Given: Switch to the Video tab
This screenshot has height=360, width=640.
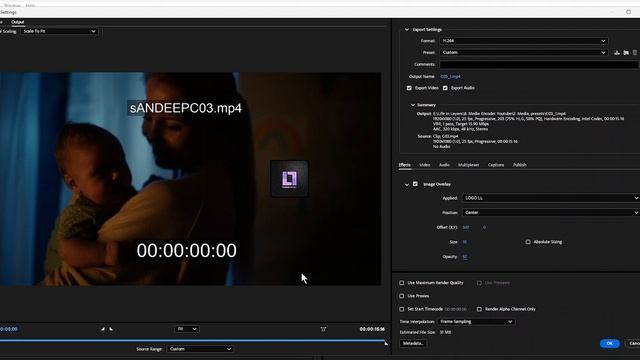Looking at the screenshot, I should click(425, 165).
